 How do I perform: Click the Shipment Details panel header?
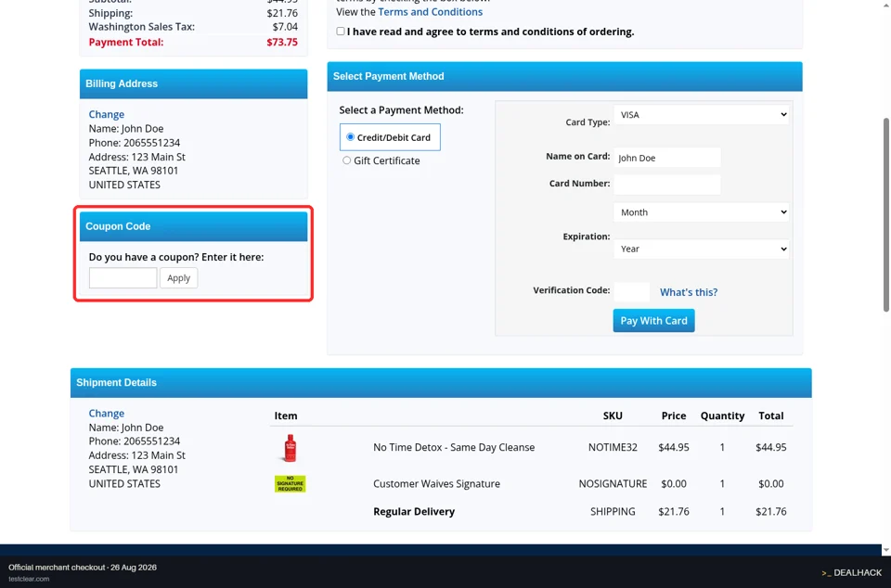(441, 383)
